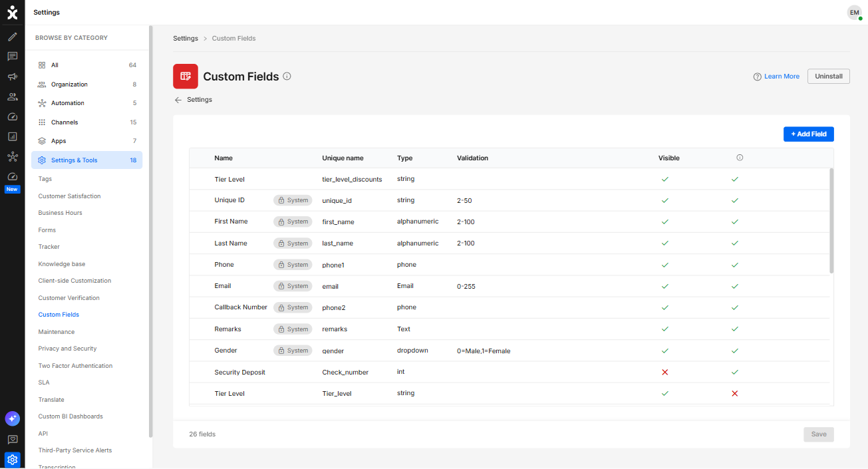Click the Name column header
Image resolution: width=868 pixels, height=469 pixels.
223,158
